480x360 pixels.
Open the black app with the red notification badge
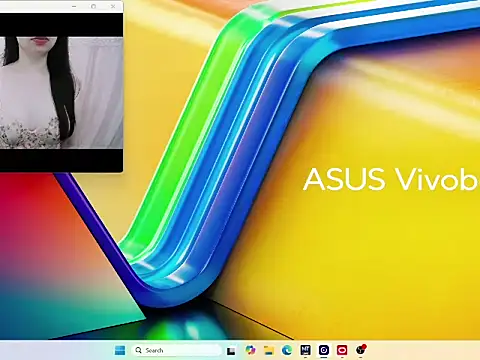[x=361, y=350]
